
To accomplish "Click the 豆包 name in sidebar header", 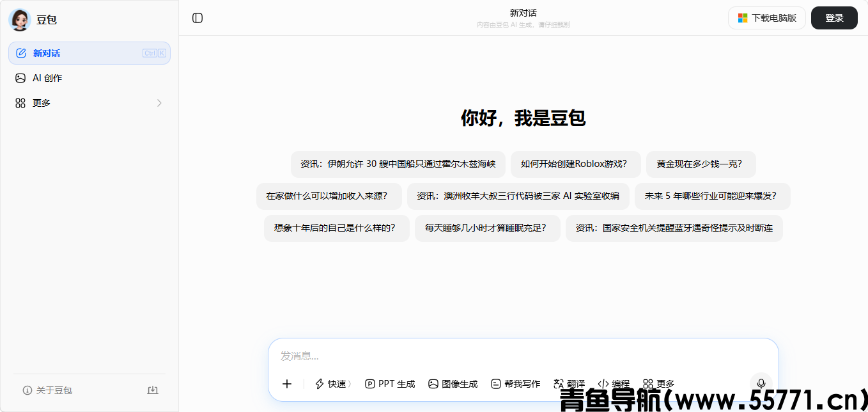I will (47, 20).
